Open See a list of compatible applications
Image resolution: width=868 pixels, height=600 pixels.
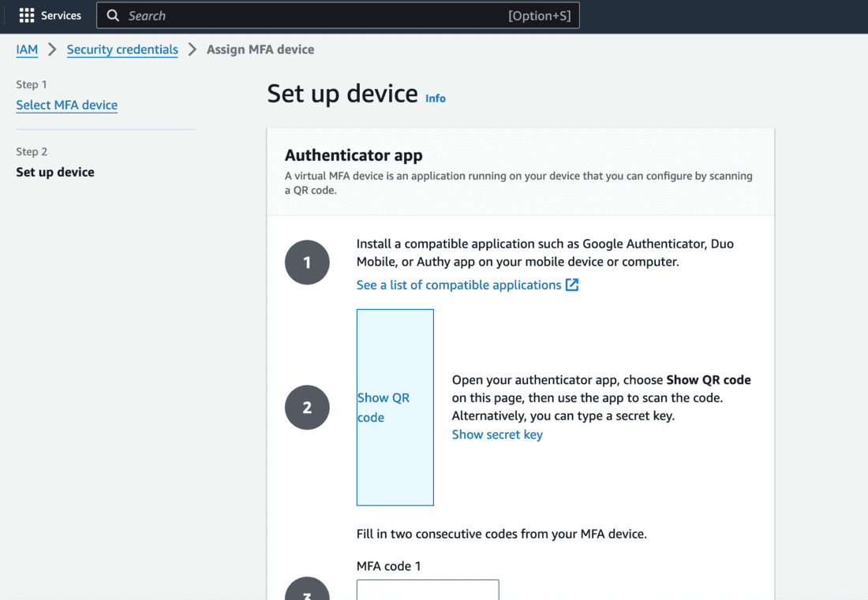[x=459, y=285]
